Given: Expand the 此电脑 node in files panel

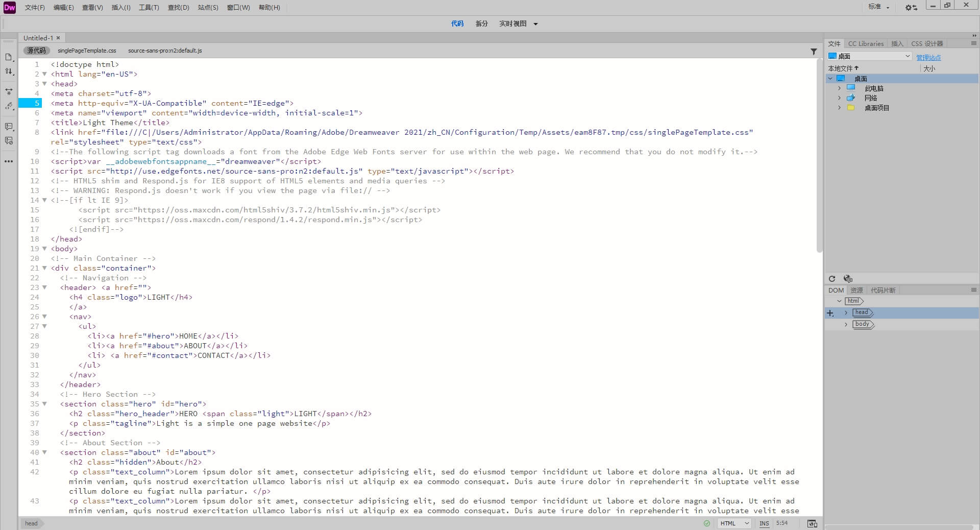Looking at the screenshot, I should 840,88.
